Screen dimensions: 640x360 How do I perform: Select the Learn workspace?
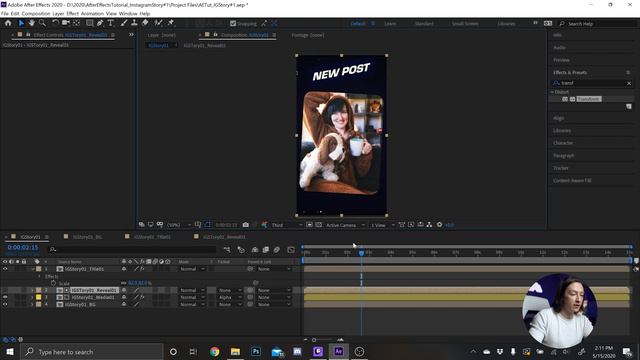point(390,24)
